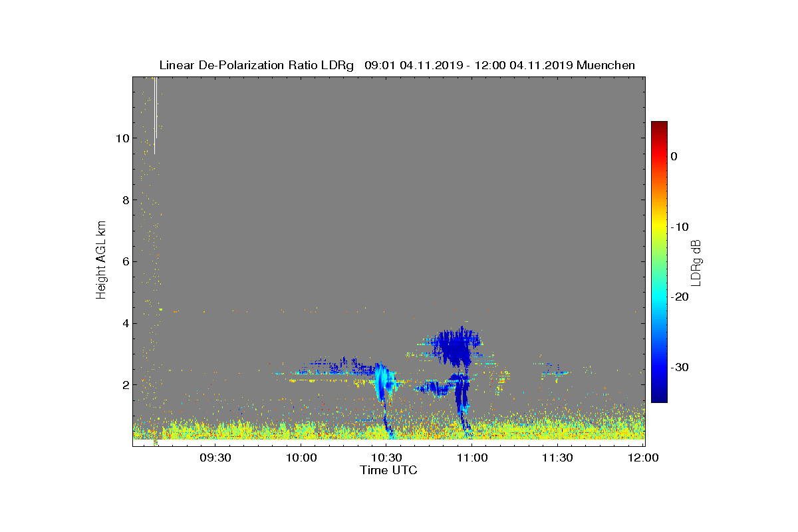Click the height tick label 8
The width and height of the screenshot is (798, 532).
(x=125, y=200)
